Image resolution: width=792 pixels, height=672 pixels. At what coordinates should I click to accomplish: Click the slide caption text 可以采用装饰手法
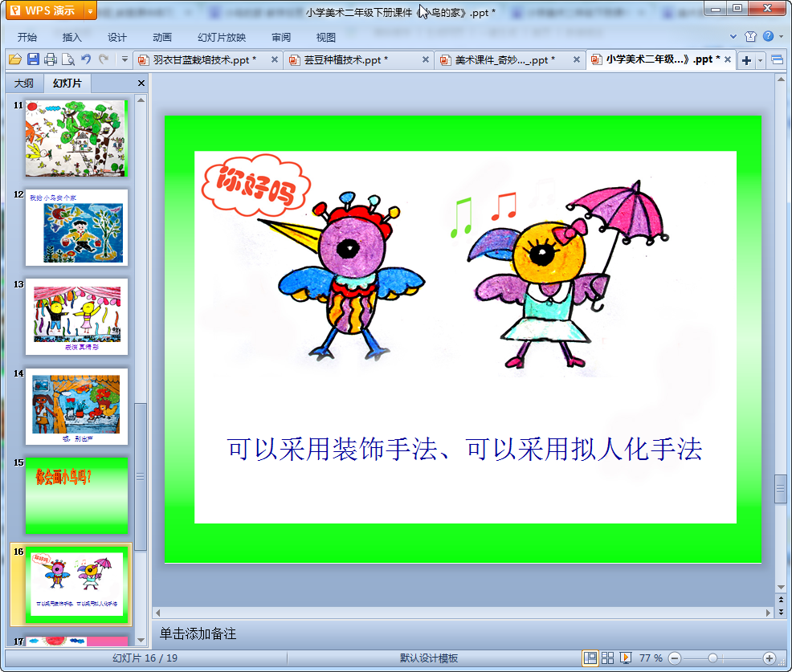tap(465, 450)
